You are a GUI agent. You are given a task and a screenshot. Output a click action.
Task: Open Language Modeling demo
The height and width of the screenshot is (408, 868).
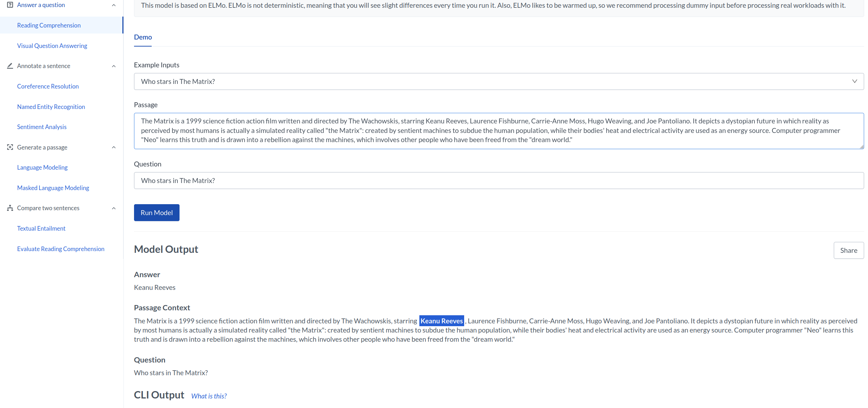[42, 168]
